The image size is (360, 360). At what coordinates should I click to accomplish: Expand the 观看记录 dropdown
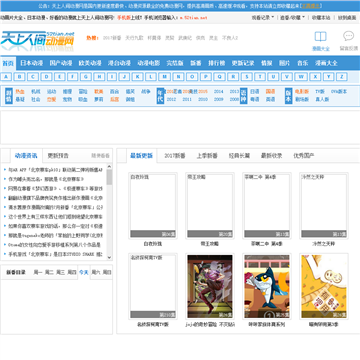(x=263, y=17)
